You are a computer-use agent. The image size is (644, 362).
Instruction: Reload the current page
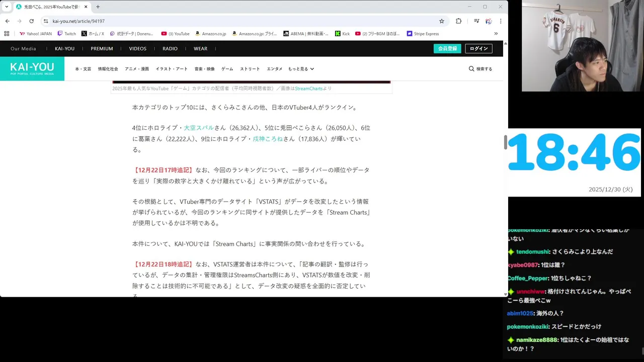tap(31, 21)
